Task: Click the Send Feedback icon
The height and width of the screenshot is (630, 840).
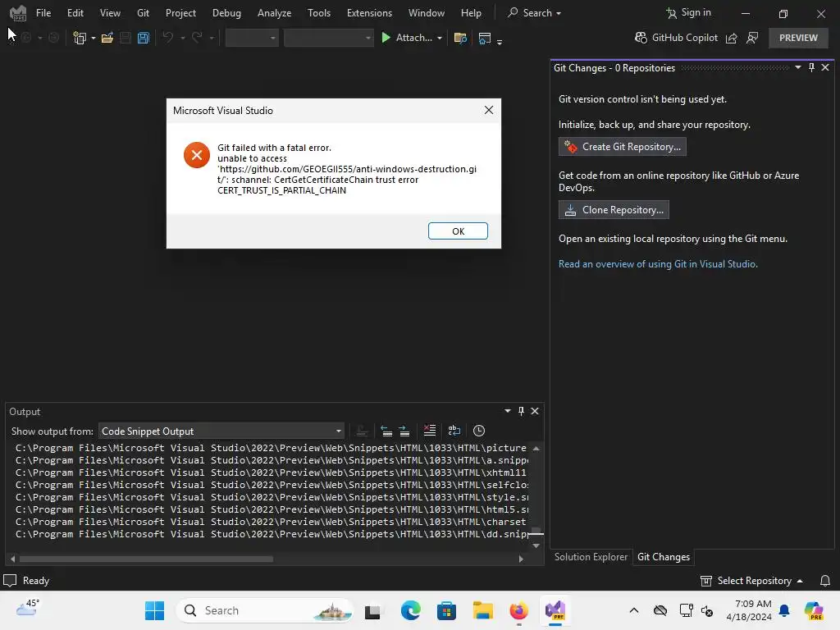Action: 752,38
